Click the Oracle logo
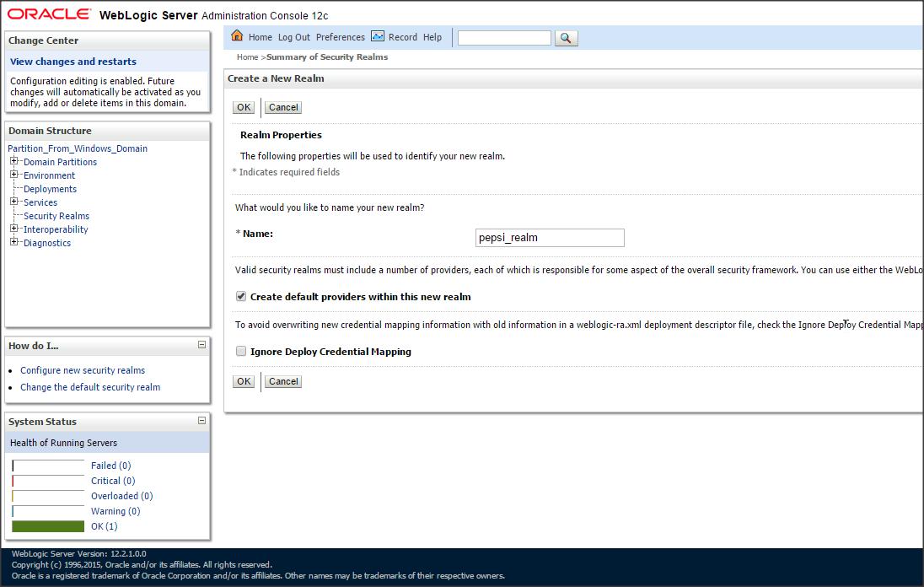This screenshot has height=587, width=924. pos(49,14)
